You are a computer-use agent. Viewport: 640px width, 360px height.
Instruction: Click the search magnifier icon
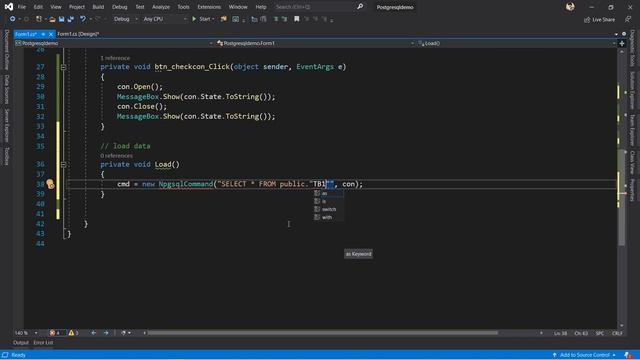[x=360, y=7]
